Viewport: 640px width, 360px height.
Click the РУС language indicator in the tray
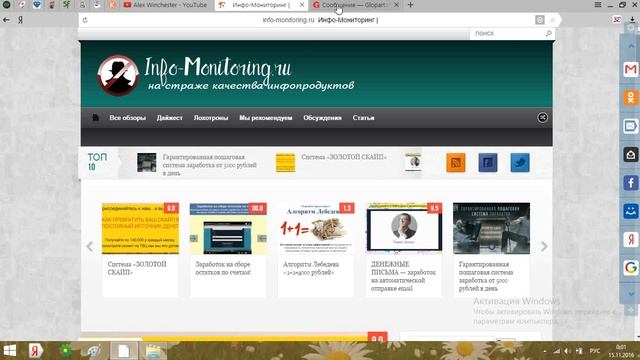pos(595,351)
